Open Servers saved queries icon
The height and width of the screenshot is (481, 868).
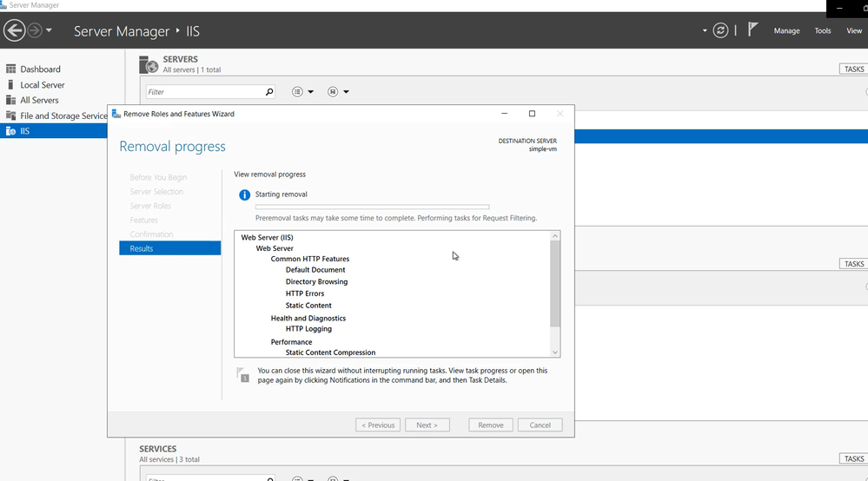coord(333,92)
